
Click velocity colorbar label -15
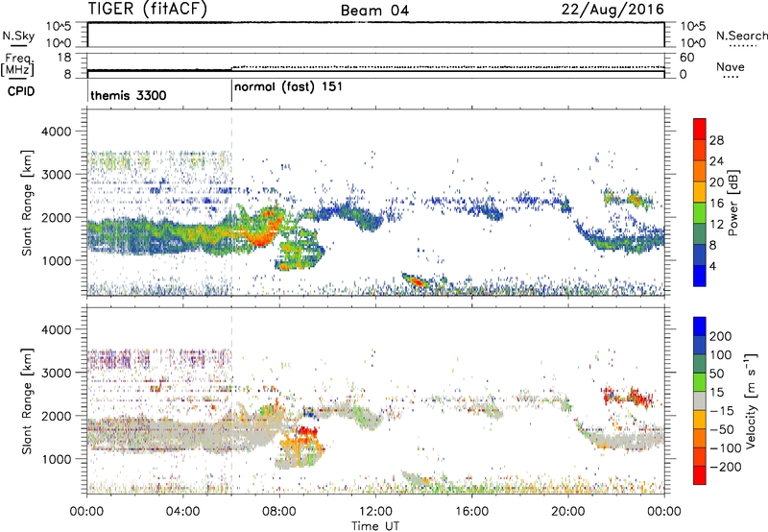coord(721,411)
